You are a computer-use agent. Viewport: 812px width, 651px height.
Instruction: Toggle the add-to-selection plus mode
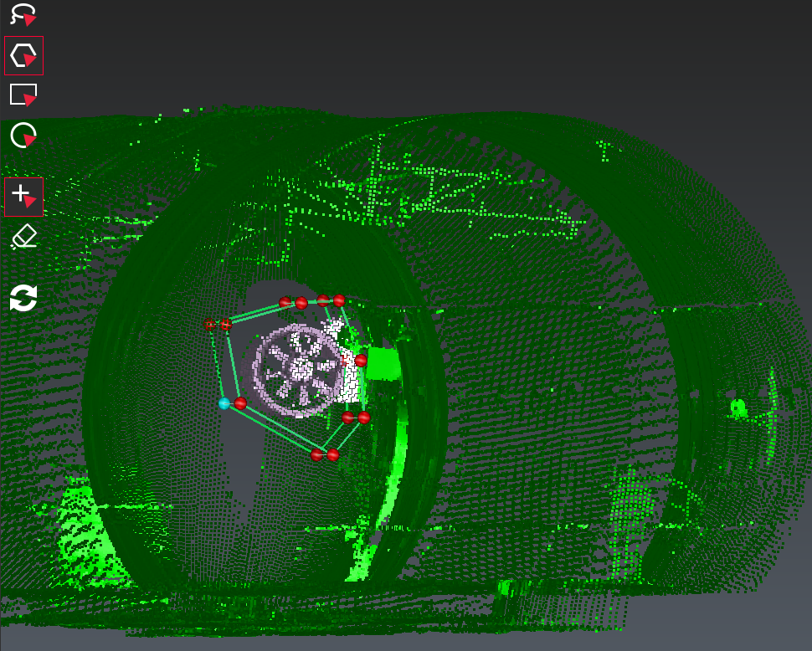(23, 197)
